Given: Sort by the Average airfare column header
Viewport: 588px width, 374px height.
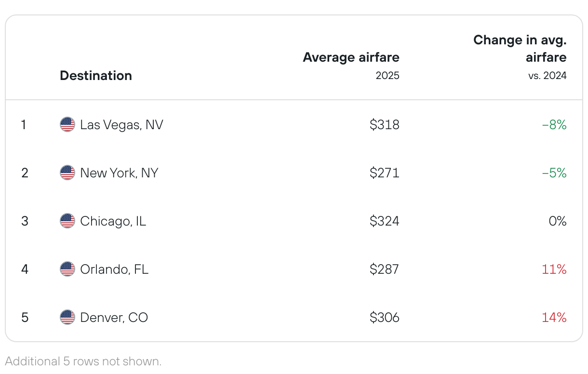Looking at the screenshot, I should [x=351, y=57].
